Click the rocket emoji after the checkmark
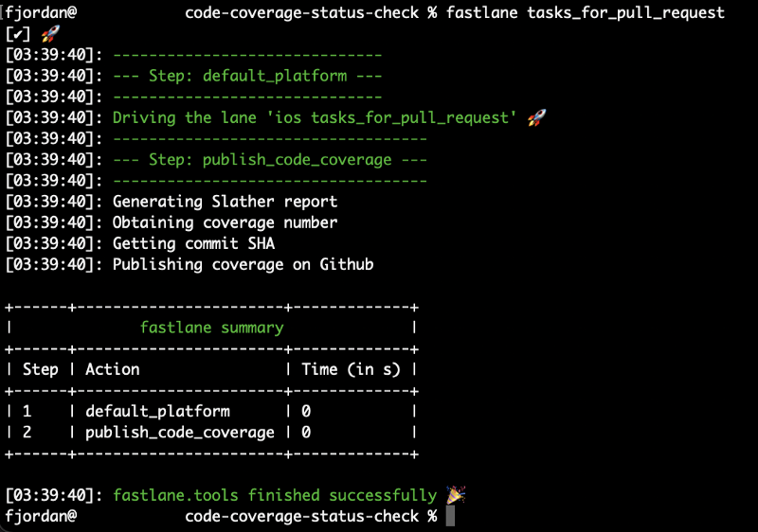Image resolution: width=758 pixels, height=532 pixels. point(50,34)
